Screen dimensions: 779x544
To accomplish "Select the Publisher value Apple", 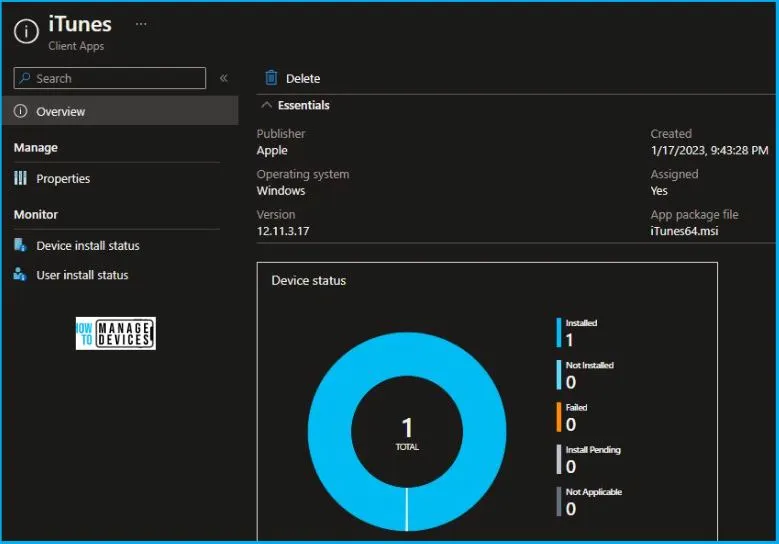I will tap(272, 150).
